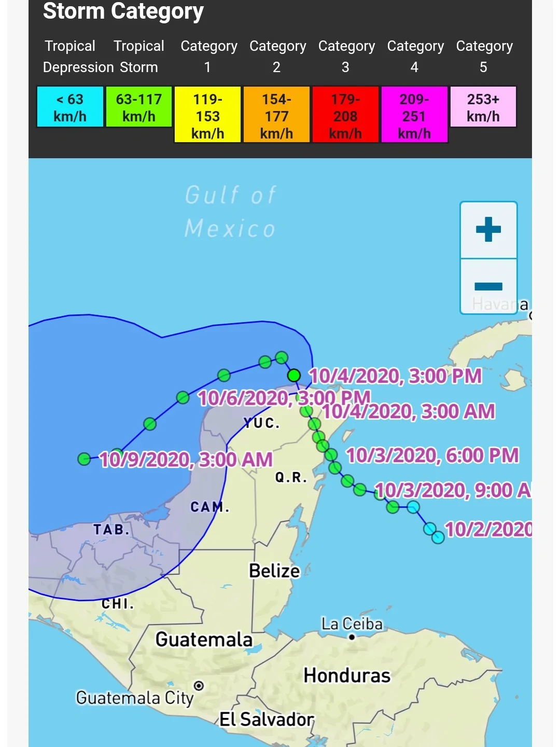Select the magenta Category 4 swatch
Viewport: 560px width, 747px height.
414,115
